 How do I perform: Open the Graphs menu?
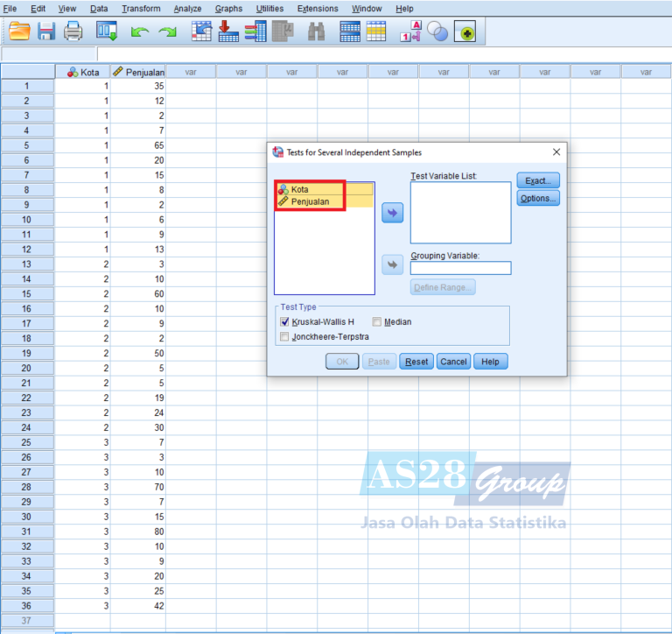click(228, 9)
